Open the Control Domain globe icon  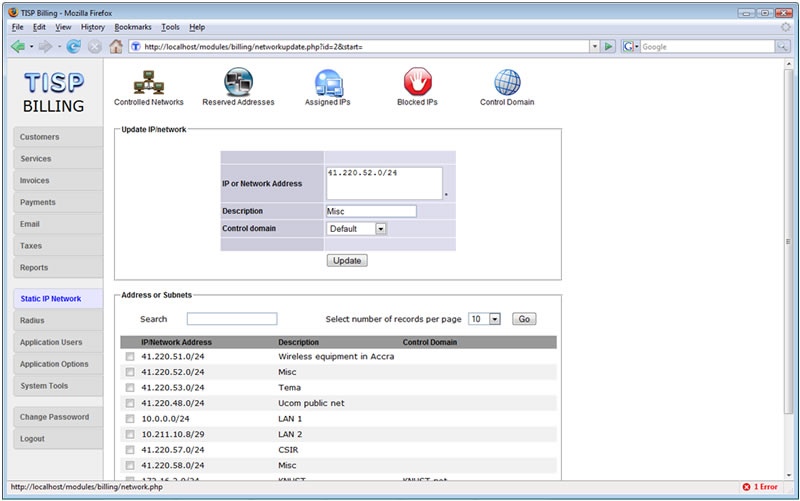pyautogui.click(x=507, y=82)
